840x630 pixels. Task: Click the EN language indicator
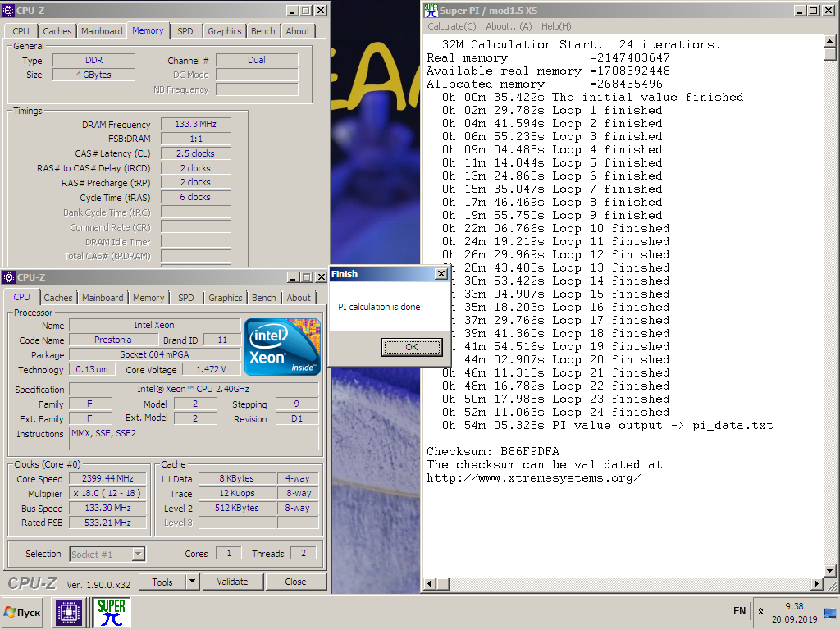[x=739, y=611]
